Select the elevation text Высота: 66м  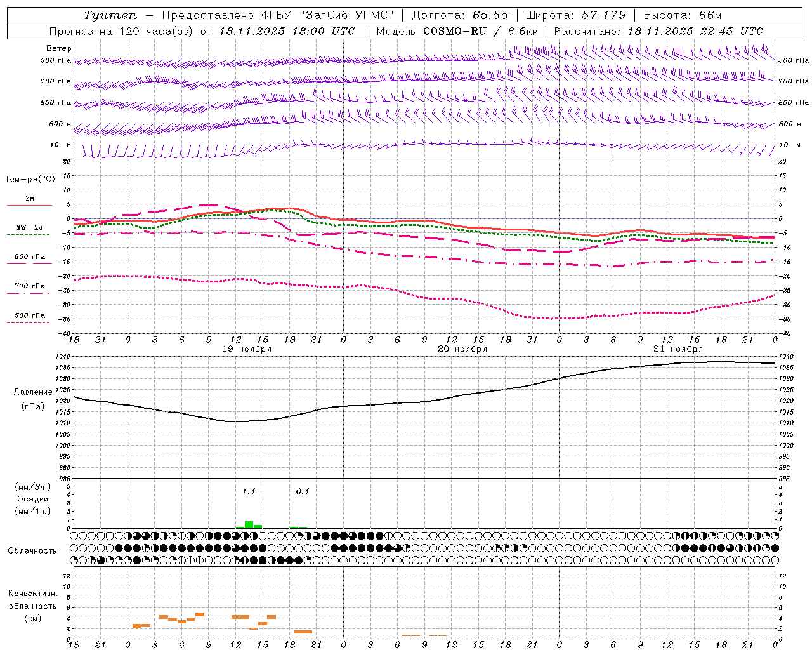click(683, 15)
